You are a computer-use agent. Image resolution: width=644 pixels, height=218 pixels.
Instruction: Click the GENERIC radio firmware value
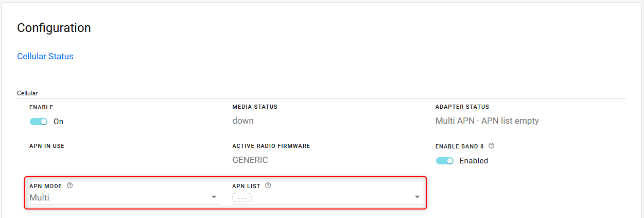(250, 160)
